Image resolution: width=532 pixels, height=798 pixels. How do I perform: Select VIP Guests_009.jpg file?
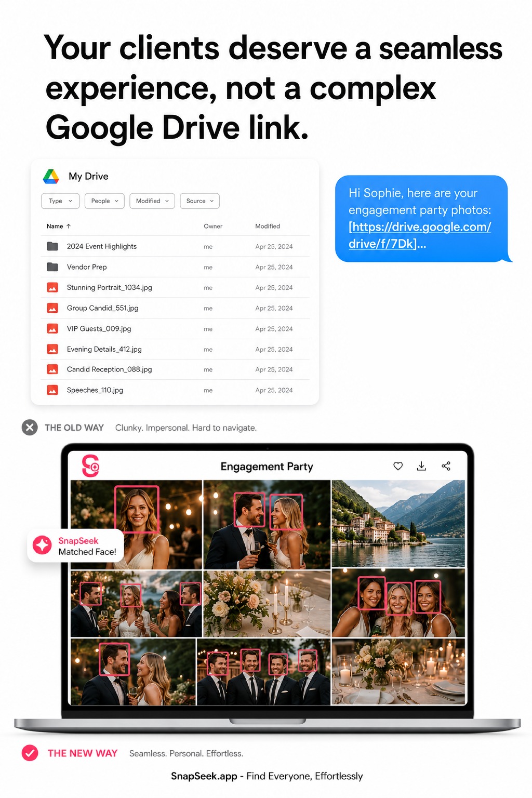[x=175, y=329]
